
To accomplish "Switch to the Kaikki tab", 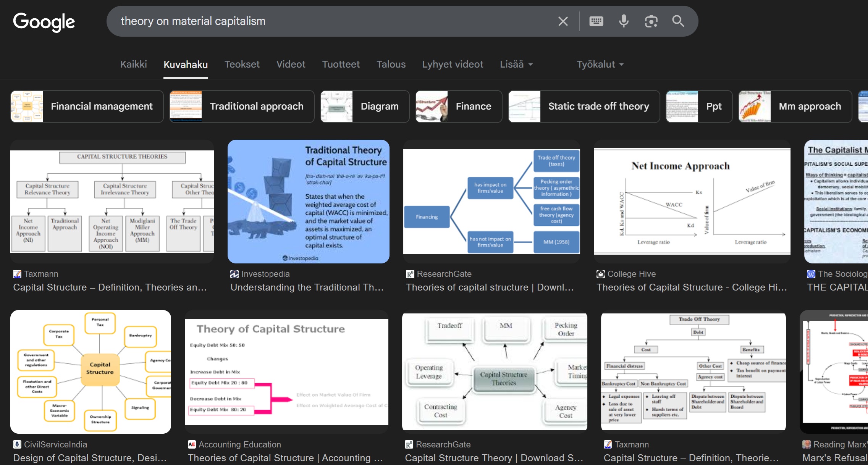I will tap(134, 64).
